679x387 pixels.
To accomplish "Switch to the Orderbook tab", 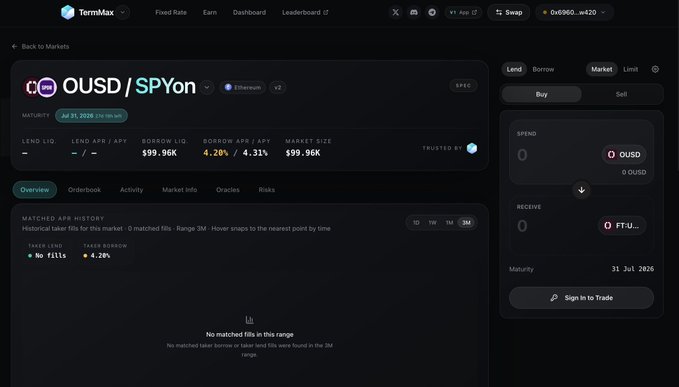I will click(x=84, y=190).
